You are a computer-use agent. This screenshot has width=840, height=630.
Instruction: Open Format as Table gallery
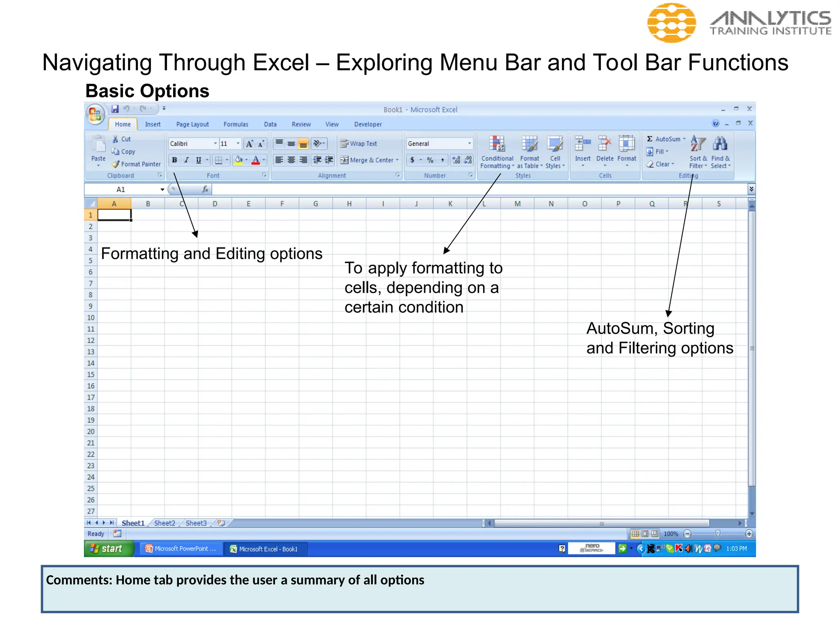coord(530,152)
